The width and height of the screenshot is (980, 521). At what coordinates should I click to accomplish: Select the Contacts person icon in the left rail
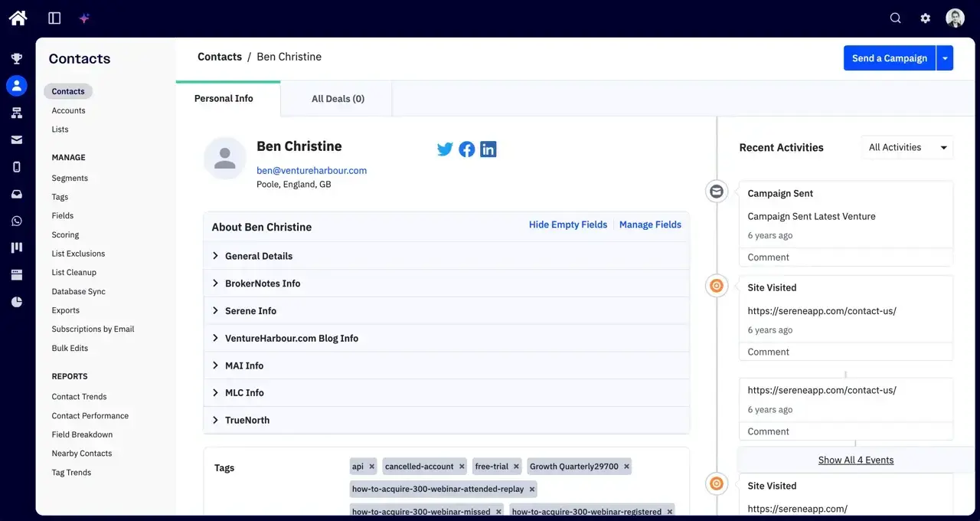17,86
